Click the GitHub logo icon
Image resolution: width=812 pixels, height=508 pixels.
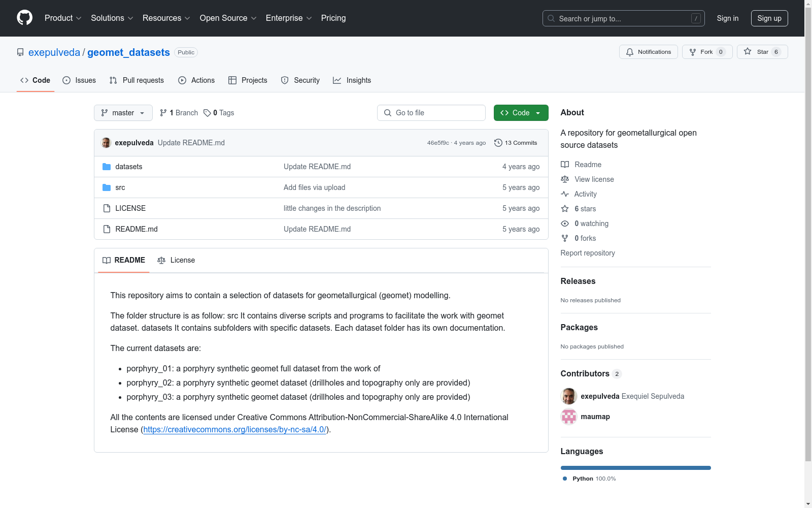(24, 18)
